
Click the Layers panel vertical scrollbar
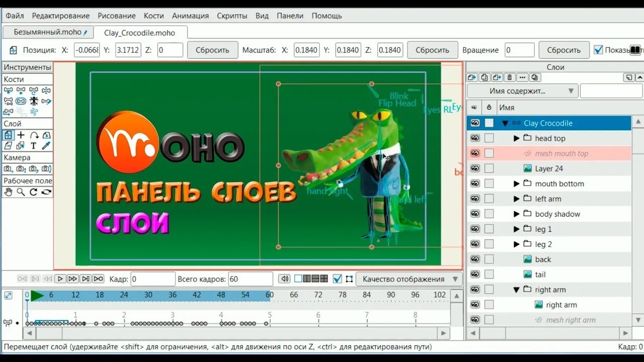point(637,221)
